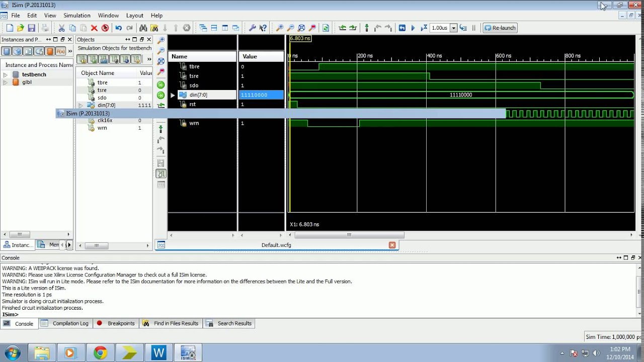Click the 1.00us run time field

[x=440, y=28]
